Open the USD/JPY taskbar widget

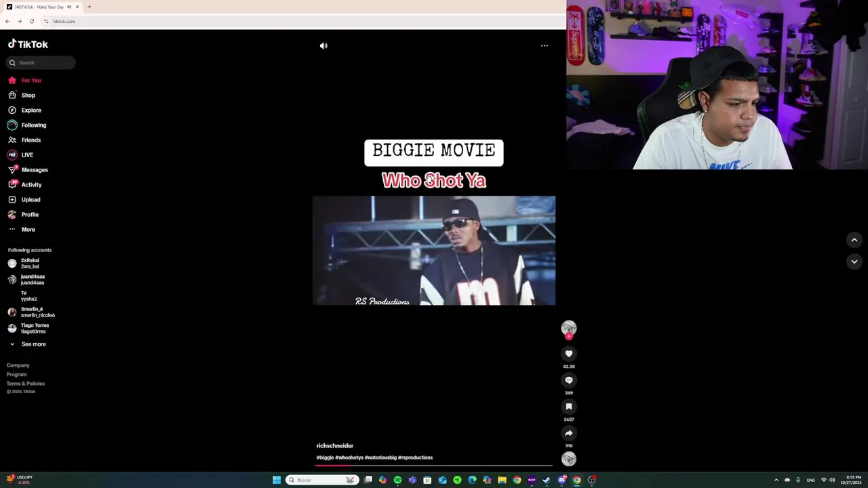(x=19, y=479)
